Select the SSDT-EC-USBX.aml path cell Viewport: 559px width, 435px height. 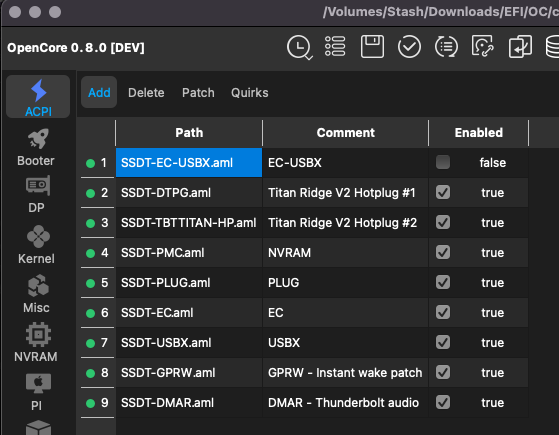click(189, 163)
